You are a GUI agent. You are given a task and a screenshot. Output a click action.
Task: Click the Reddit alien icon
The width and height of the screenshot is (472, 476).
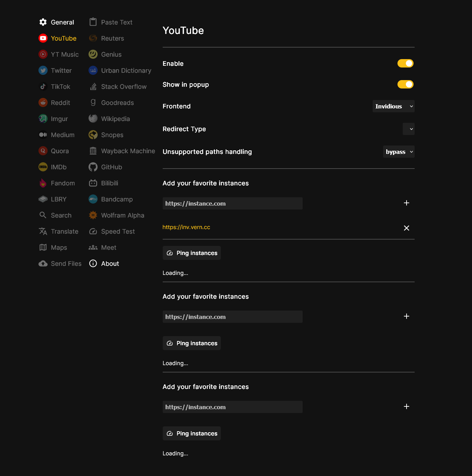coord(43,102)
